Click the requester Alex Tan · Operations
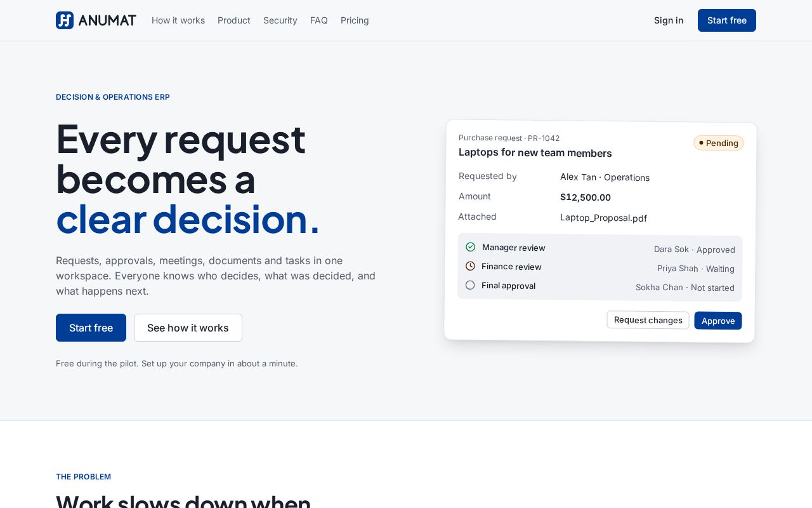The image size is (812, 508). [605, 177]
